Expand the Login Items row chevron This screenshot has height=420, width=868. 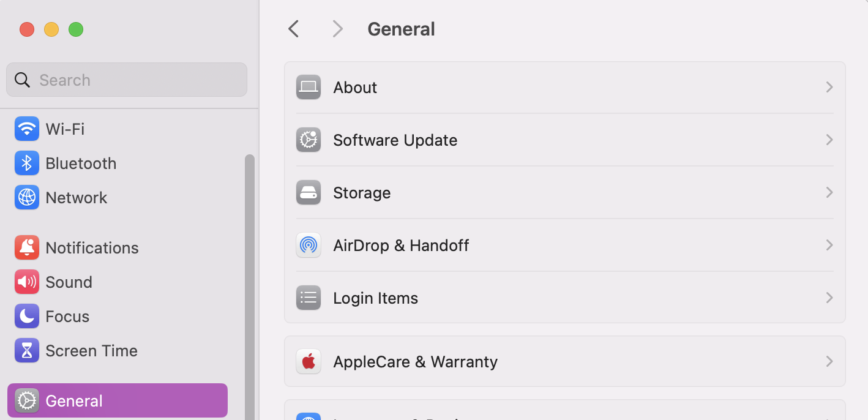829,298
